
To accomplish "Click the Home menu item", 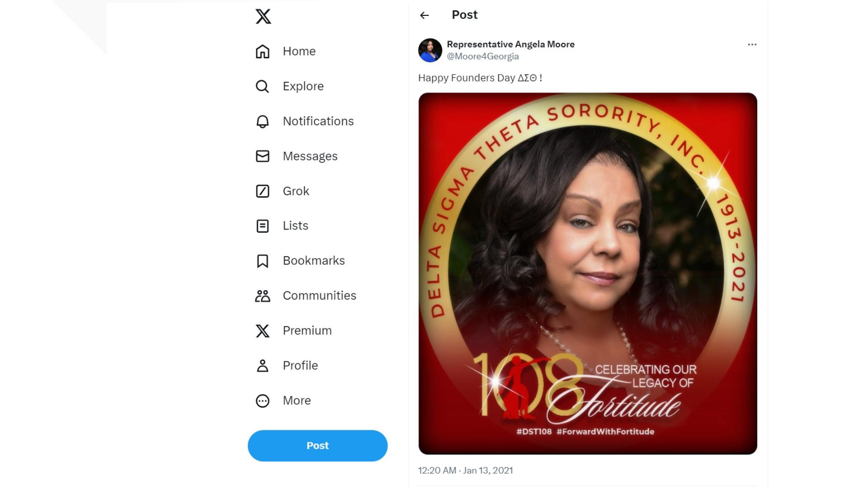I will click(x=299, y=51).
